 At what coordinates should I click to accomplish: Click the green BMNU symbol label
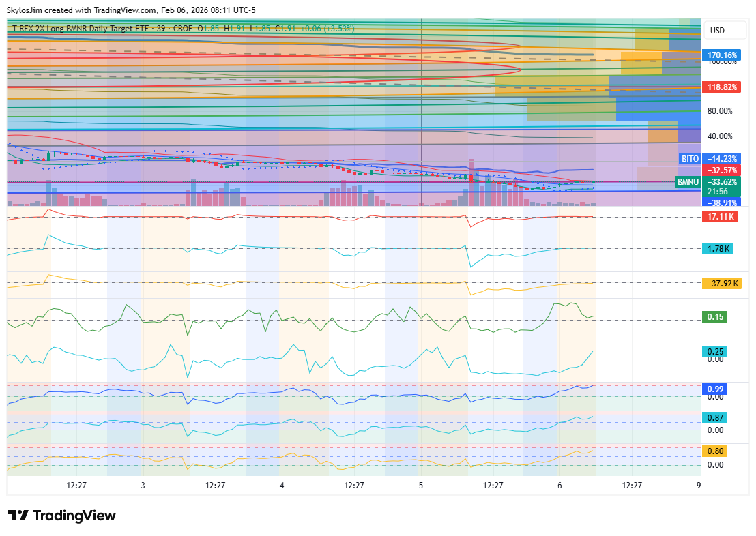coord(687,182)
